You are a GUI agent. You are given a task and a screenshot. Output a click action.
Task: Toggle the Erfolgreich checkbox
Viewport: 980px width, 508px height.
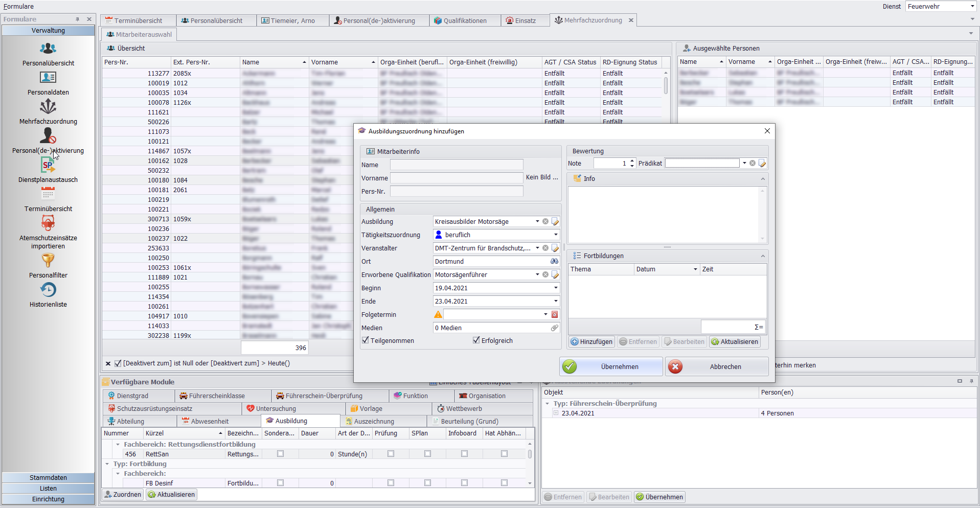coord(476,340)
